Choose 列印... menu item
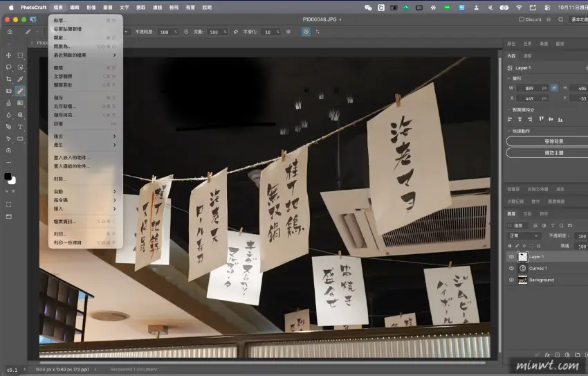The image size is (588, 376). point(85,234)
